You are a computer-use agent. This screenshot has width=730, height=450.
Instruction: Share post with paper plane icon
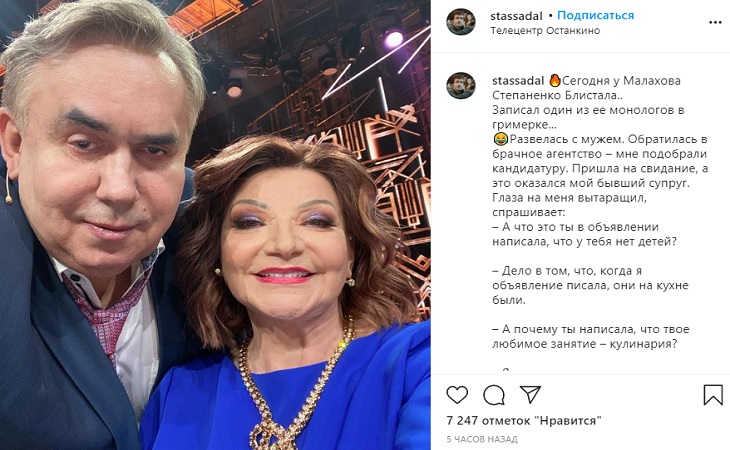(x=530, y=394)
